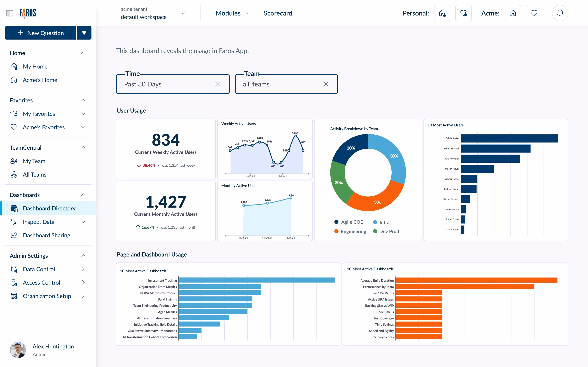Open Acme favorites heart icon
Screen dimensions: 588x367
coord(534,13)
